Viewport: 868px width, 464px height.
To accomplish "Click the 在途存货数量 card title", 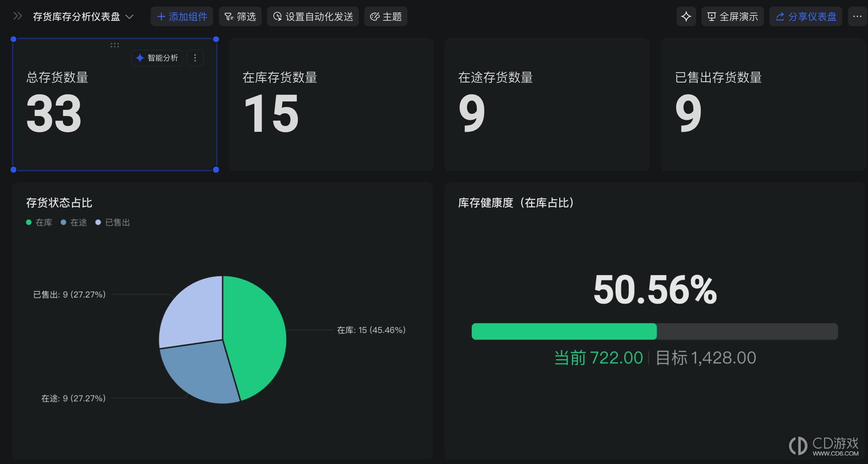I will pyautogui.click(x=495, y=77).
